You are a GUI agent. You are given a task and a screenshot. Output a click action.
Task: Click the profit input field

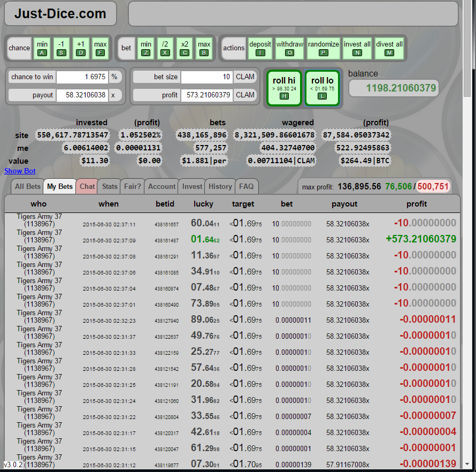[207, 95]
